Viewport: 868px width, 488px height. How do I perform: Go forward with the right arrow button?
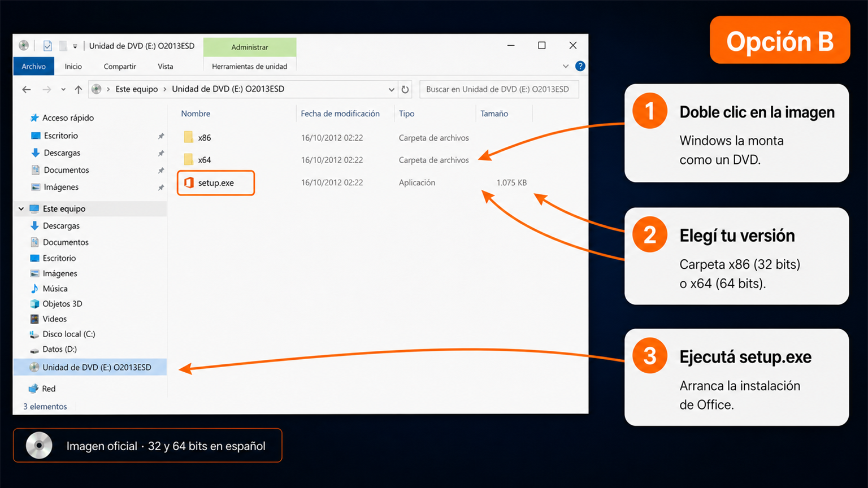point(47,89)
